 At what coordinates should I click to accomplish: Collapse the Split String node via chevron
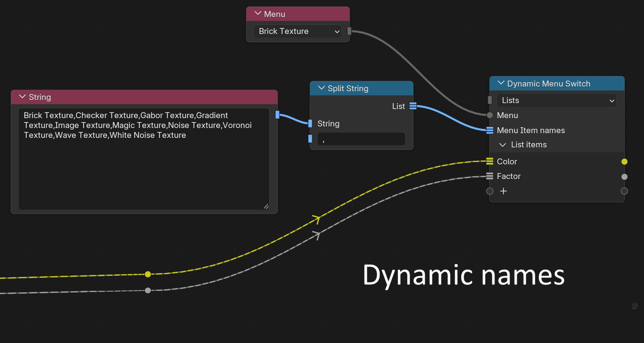pos(321,88)
